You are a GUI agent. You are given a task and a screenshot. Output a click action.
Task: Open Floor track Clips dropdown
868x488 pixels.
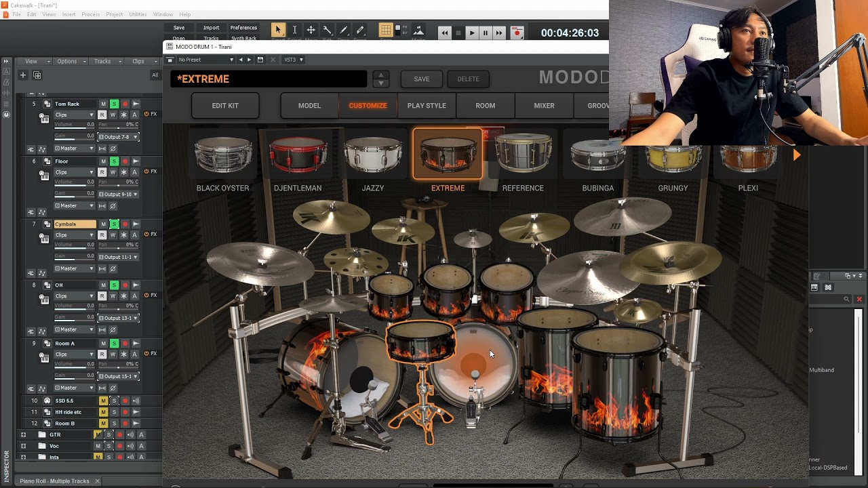(x=73, y=172)
